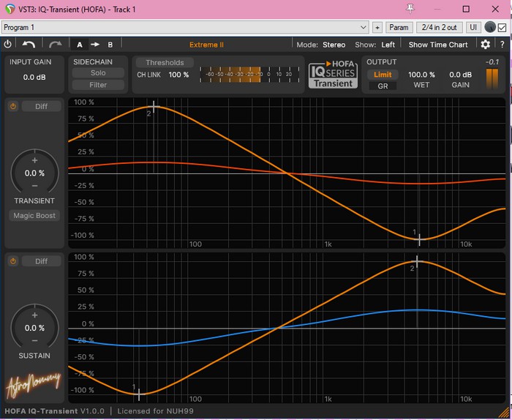
Task: Click the plugin power bypass icon
Action: [8, 45]
